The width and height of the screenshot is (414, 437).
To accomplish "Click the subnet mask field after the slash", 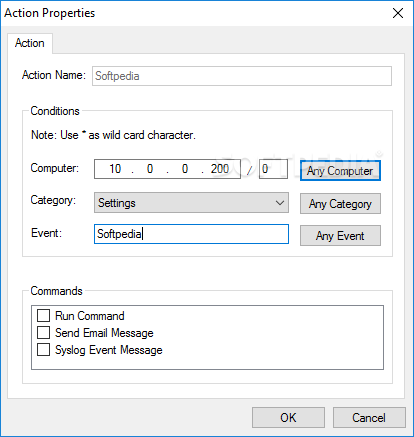I will pos(273,169).
